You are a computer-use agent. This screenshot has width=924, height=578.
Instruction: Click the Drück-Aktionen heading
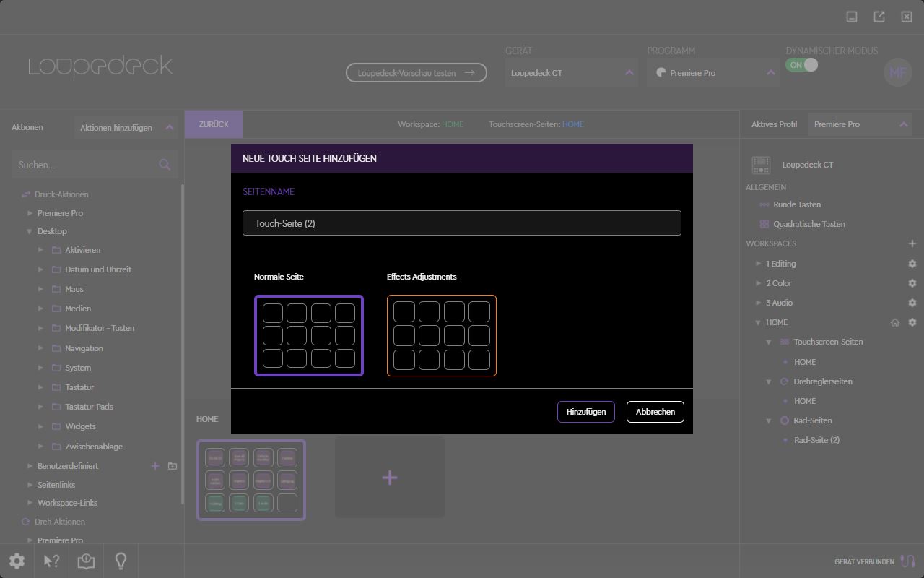pos(61,194)
